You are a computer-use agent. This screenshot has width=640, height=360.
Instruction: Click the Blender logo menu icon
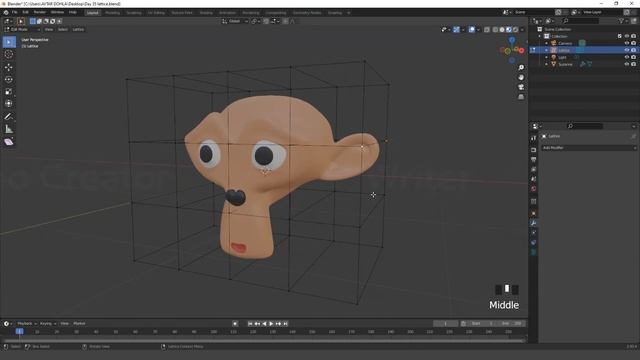[6, 13]
